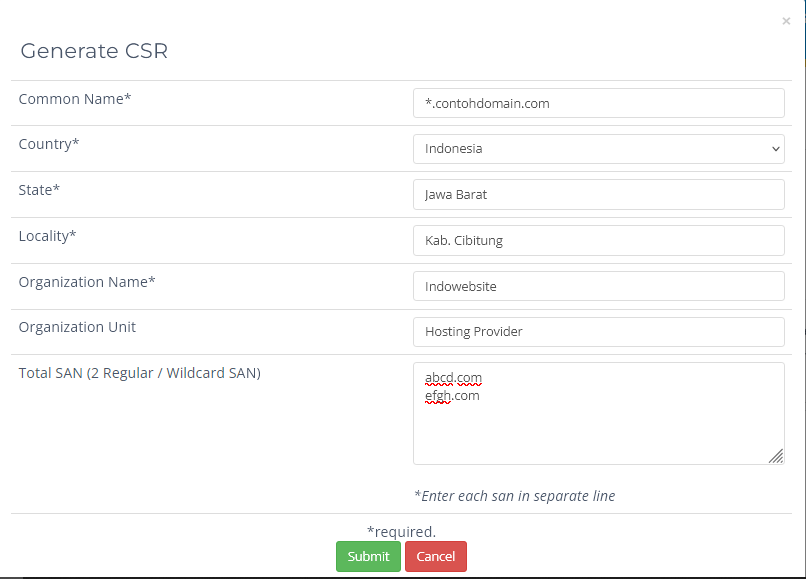Grab the SAN textarea resize handle

[x=776, y=456]
